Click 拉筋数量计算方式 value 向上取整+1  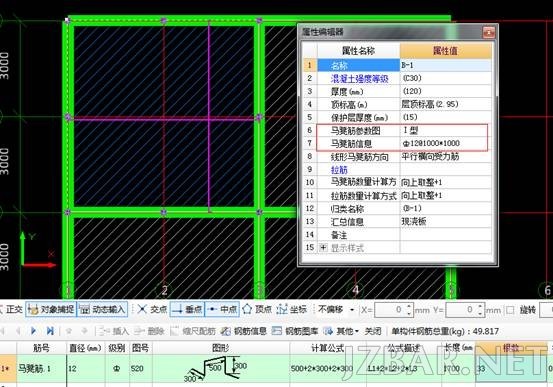point(446,195)
